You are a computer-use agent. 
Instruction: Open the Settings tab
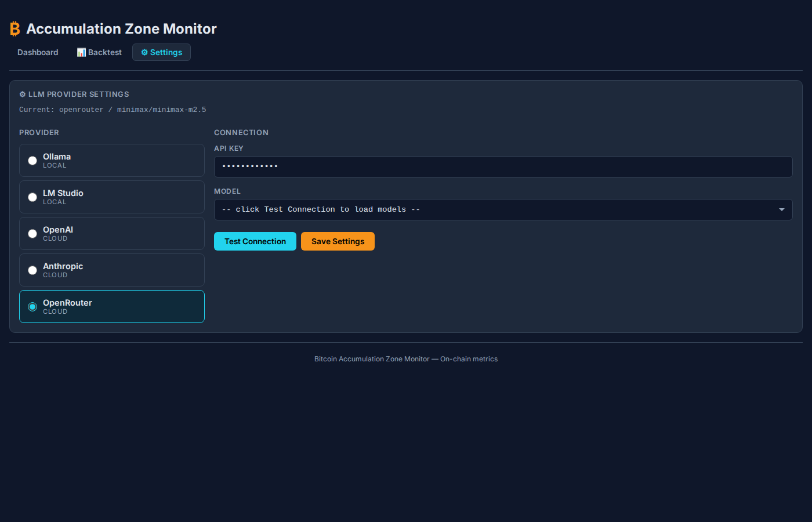[161, 52]
